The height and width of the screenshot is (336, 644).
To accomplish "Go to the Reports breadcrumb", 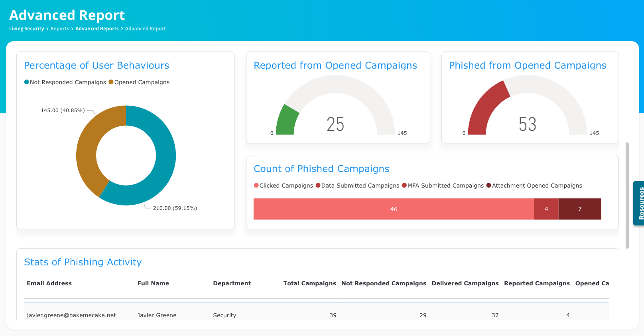I will click(60, 29).
